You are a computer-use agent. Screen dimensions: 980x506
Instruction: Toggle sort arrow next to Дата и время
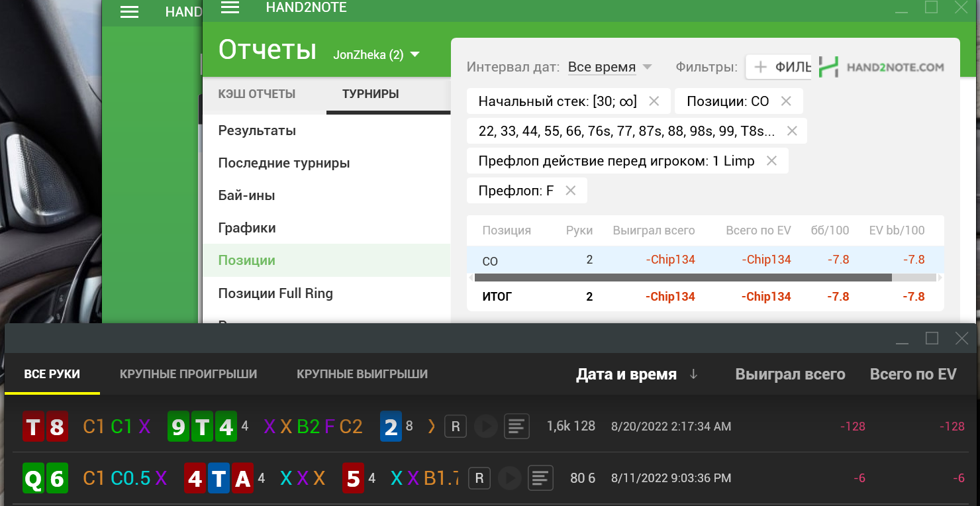[693, 374]
